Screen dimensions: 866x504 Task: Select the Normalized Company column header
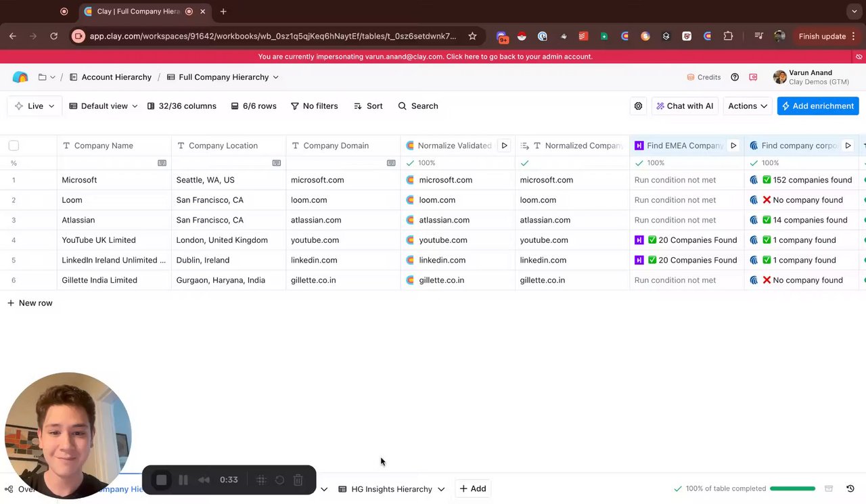coord(572,145)
